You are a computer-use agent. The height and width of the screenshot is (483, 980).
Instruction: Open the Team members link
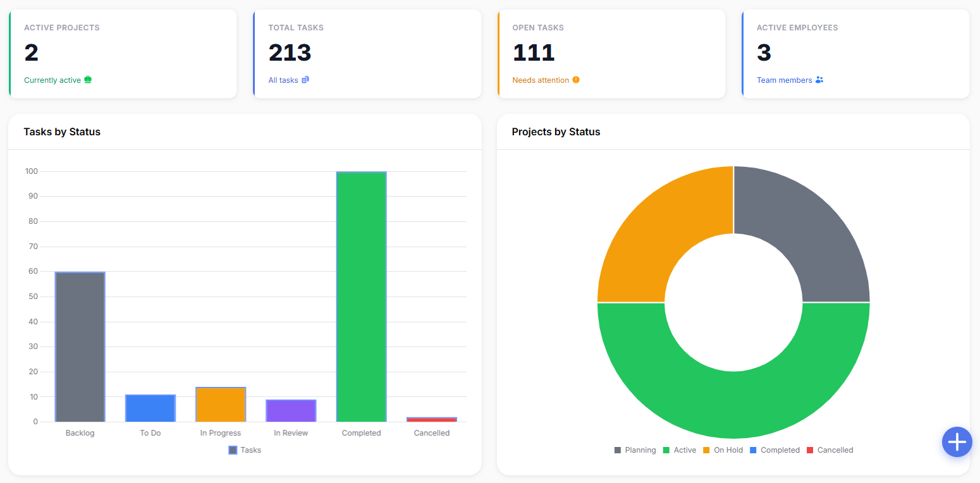tap(784, 80)
